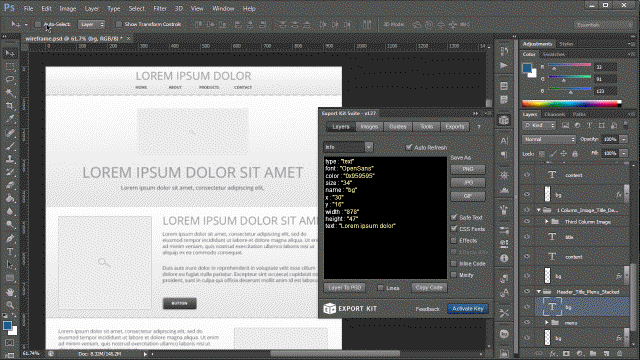Click Link layers icon at Layers bottom
Screen dimensions: 640x360
coord(539,353)
